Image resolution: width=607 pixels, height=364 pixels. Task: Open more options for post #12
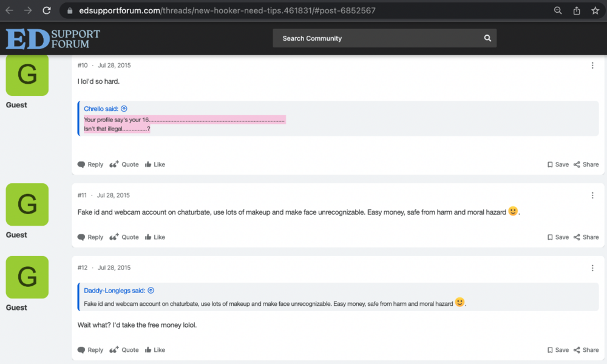(592, 268)
